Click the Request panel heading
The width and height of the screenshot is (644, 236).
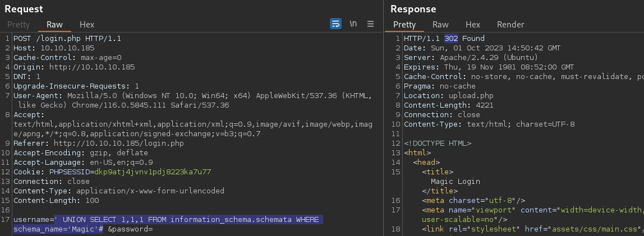tap(24, 9)
